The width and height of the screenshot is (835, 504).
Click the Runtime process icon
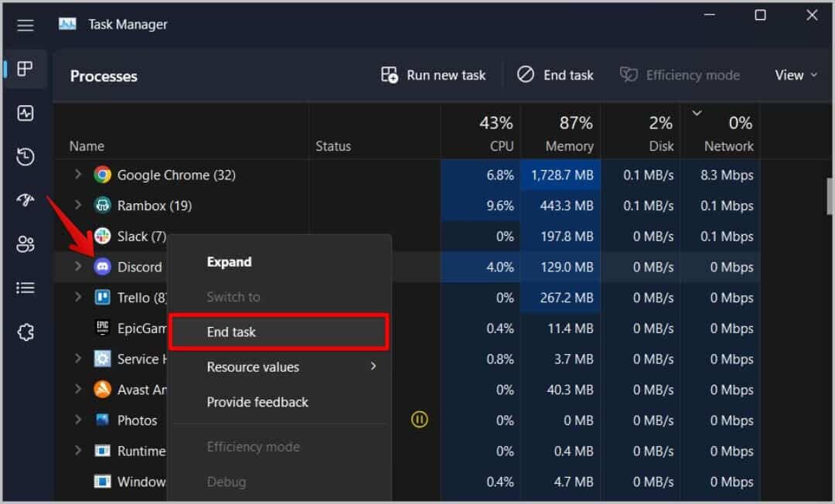click(102, 451)
